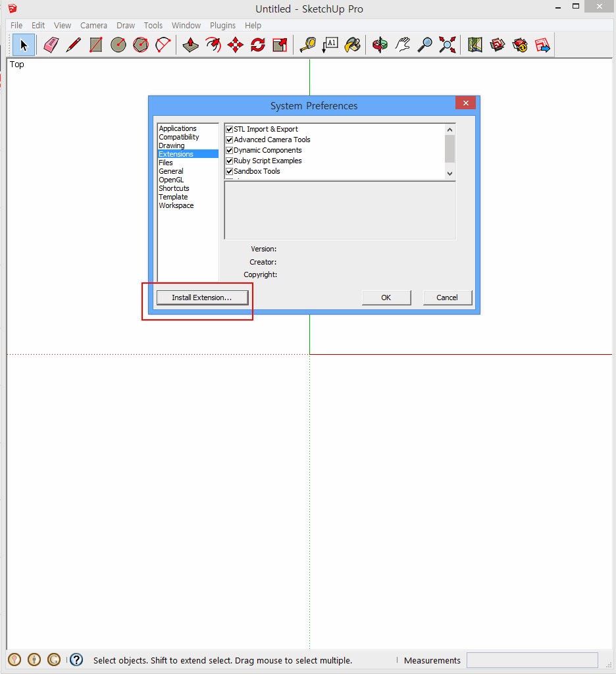
Task: Select the Text label tool
Action: point(330,45)
